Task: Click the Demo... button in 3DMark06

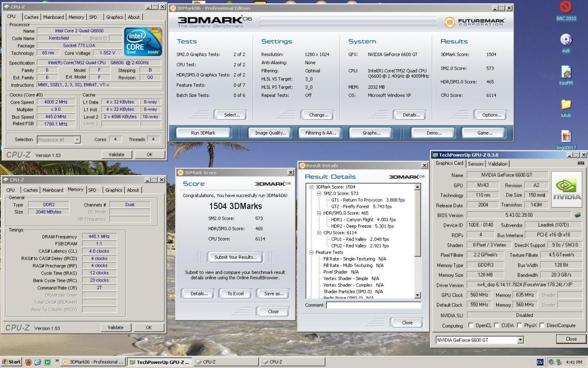Action: click(x=433, y=133)
